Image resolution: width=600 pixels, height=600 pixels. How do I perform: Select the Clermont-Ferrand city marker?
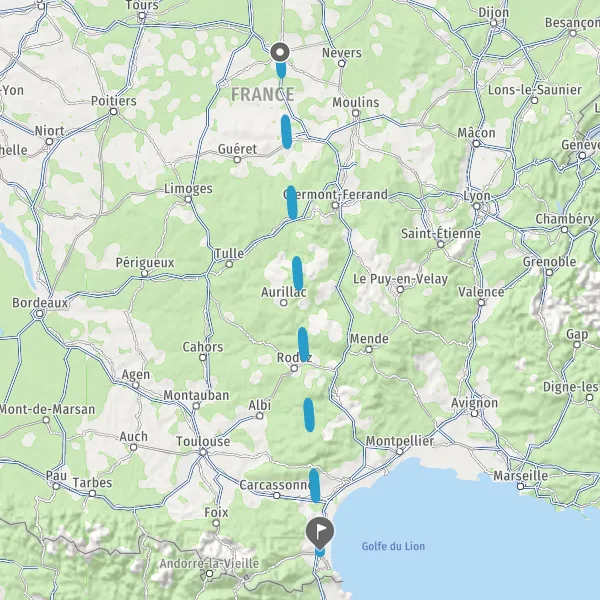(335, 205)
